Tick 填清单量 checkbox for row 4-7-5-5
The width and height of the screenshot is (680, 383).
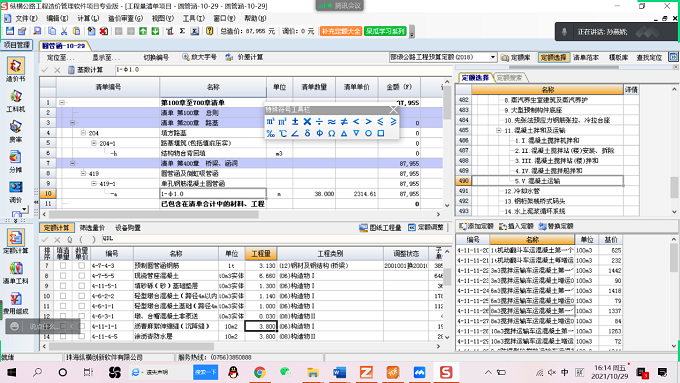[63, 275]
